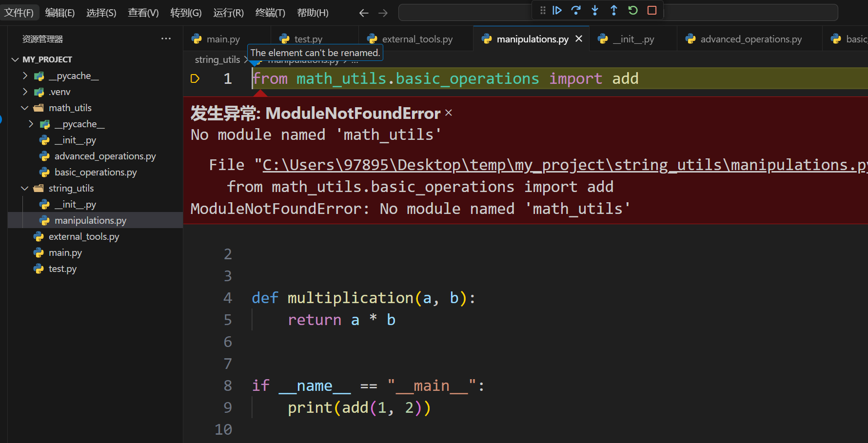Navigate back with the left arrow
The image size is (868, 443).
364,13
